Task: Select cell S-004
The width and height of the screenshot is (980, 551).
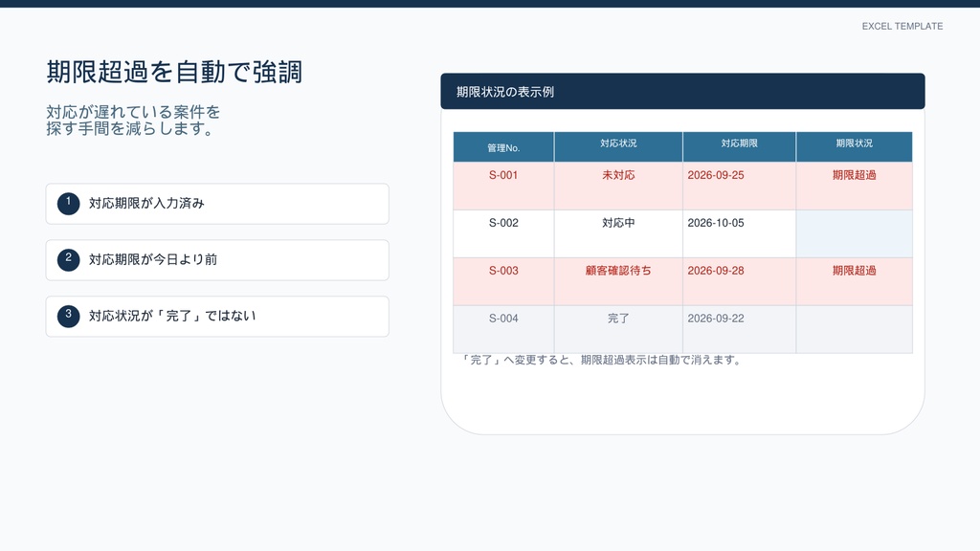Action: pyautogui.click(x=503, y=329)
